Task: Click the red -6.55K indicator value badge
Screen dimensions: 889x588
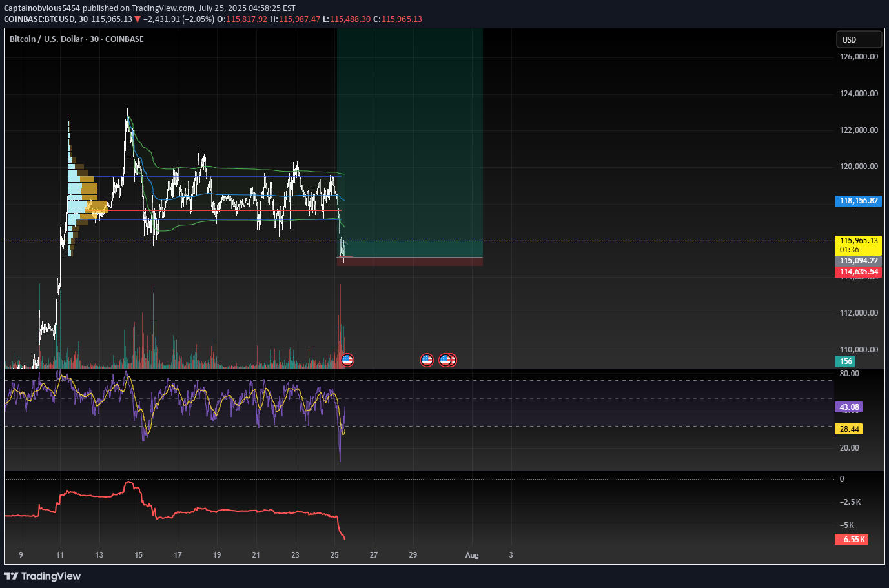Action: 851,539
